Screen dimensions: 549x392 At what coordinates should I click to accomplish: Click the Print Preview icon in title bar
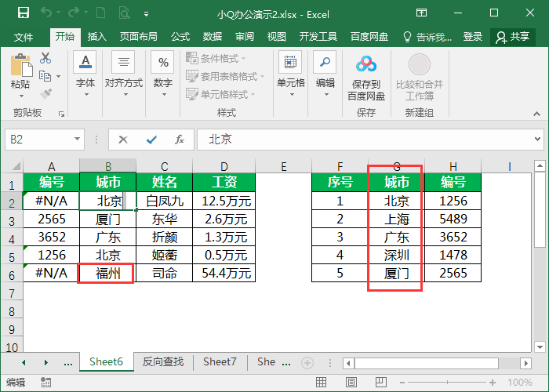pyautogui.click(x=124, y=13)
